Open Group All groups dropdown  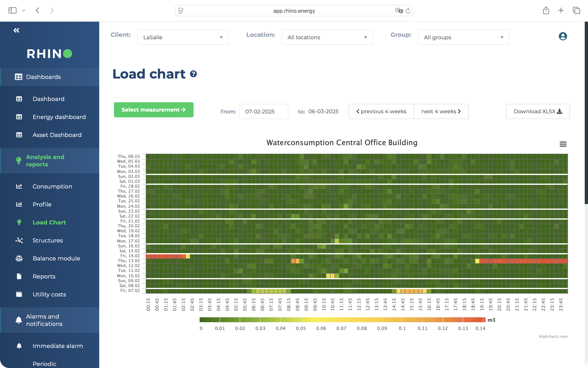click(x=463, y=37)
